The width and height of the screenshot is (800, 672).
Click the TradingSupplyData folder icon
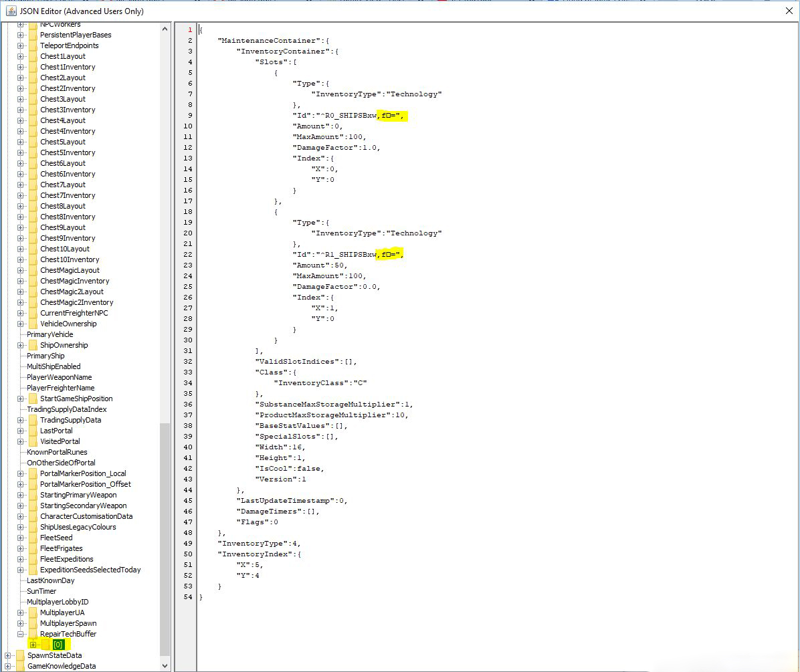pyautogui.click(x=33, y=420)
